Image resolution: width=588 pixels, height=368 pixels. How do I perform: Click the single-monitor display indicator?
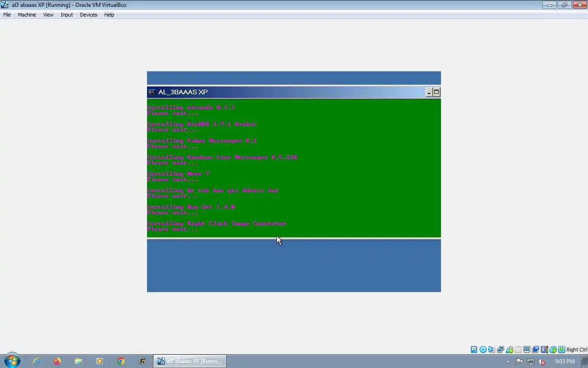526,350
